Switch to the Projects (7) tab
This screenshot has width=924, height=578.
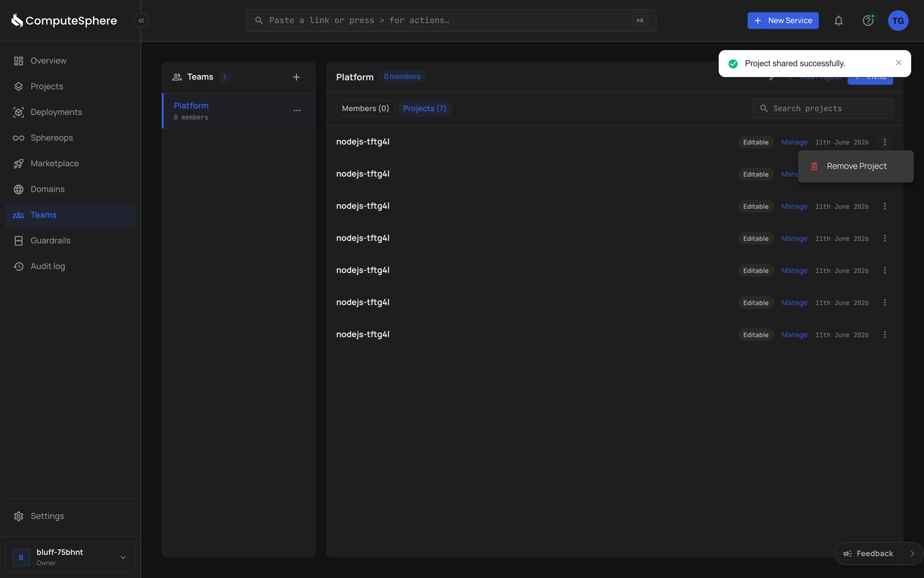[424, 109]
